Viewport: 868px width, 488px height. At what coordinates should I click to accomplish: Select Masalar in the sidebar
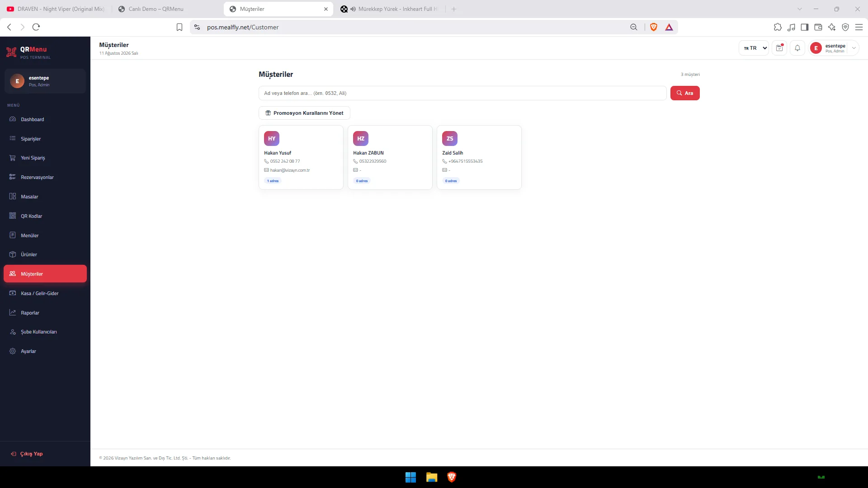click(x=45, y=197)
